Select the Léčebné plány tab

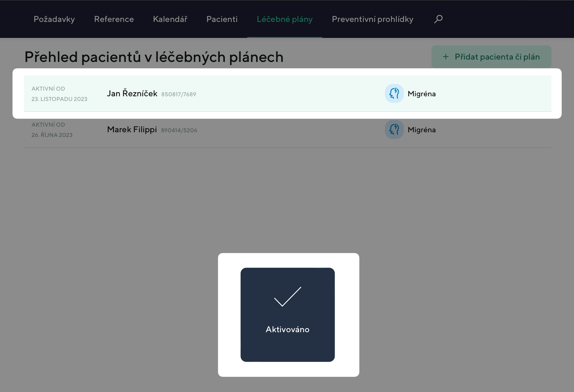[284, 19]
